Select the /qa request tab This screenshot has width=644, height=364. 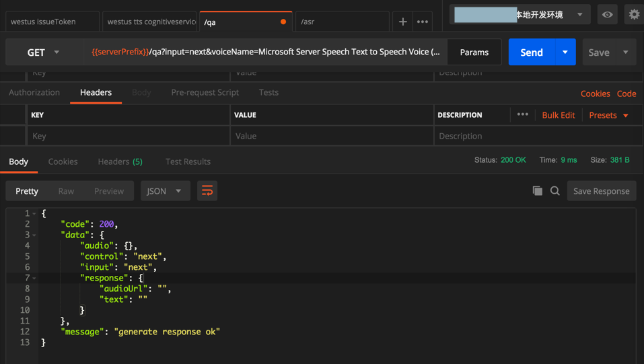246,22
